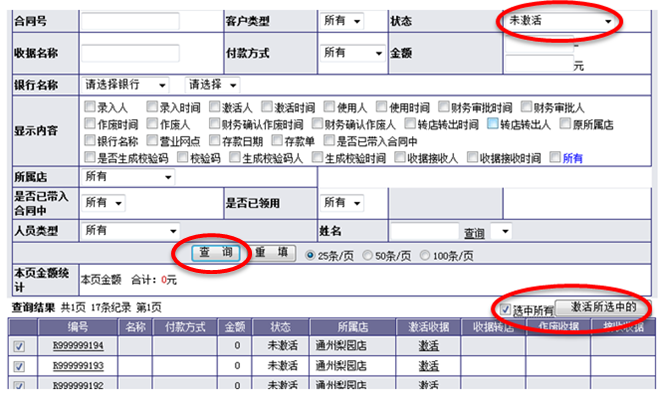Click the upper 金额 minimum input field
The width and height of the screenshot is (658, 393).
pos(539,44)
